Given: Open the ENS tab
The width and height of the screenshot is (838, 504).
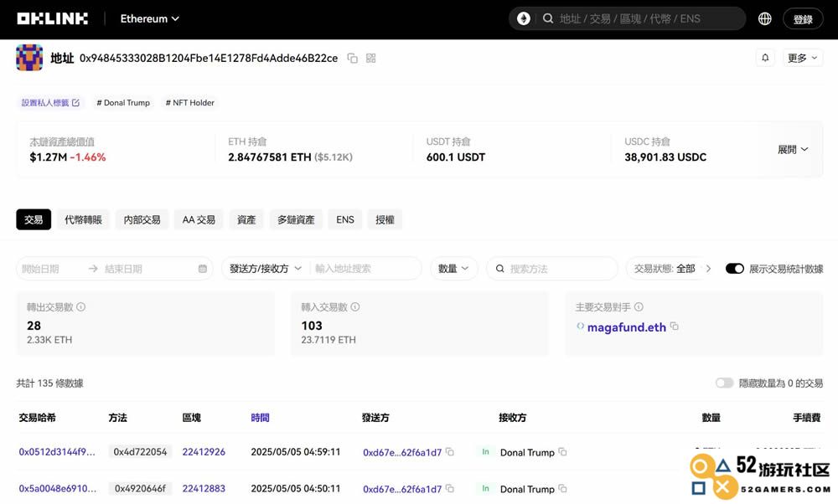Looking at the screenshot, I should coord(345,219).
